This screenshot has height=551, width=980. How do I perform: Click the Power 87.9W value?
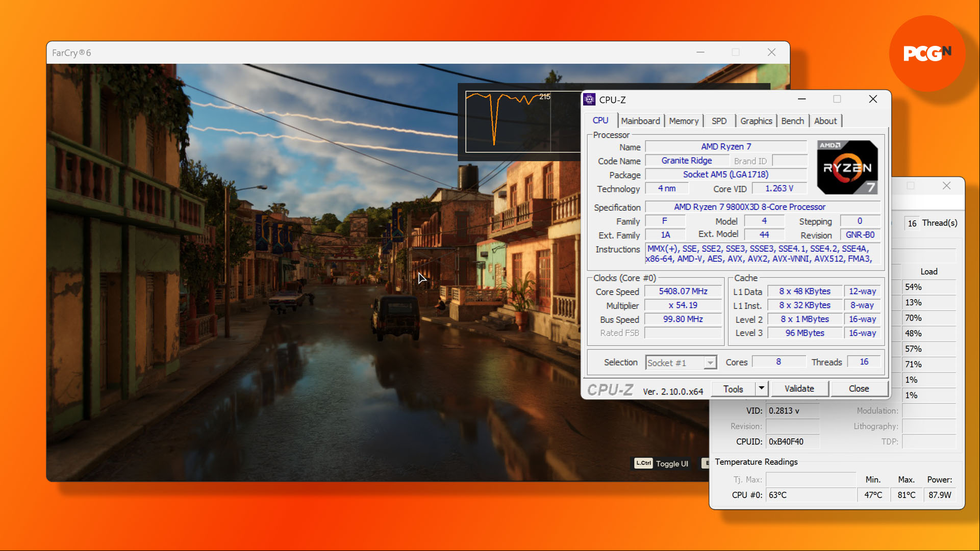pyautogui.click(x=940, y=495)
